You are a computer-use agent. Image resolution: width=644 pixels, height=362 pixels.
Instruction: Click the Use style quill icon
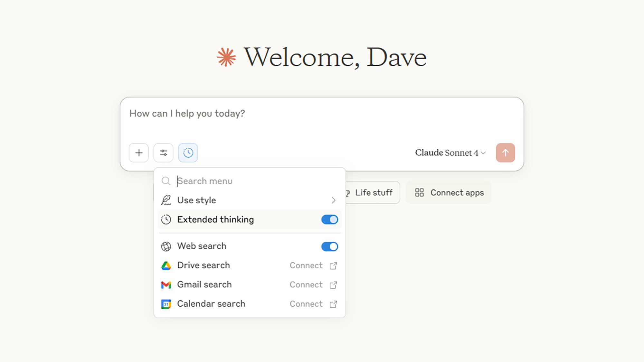tap(166, 200)
